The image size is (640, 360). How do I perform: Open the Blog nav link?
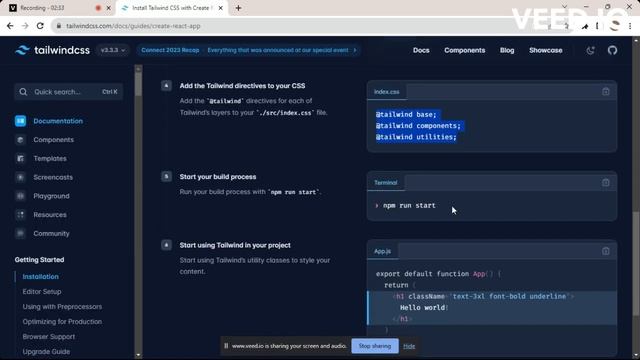click(x=507, y=50)
